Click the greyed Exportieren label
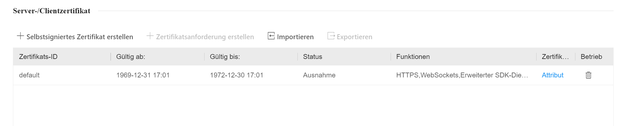This screenshot has width=644, height=126. click(x=354, y=37)
